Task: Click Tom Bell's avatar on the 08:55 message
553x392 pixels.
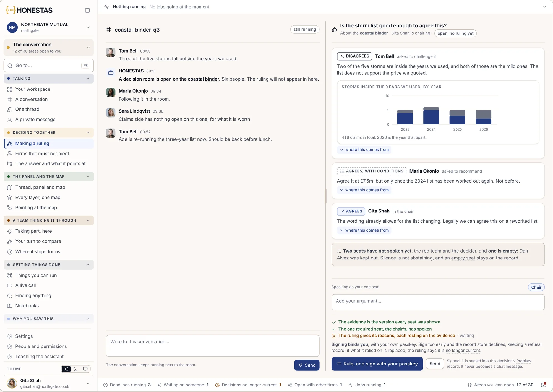Action: (111, 52)
